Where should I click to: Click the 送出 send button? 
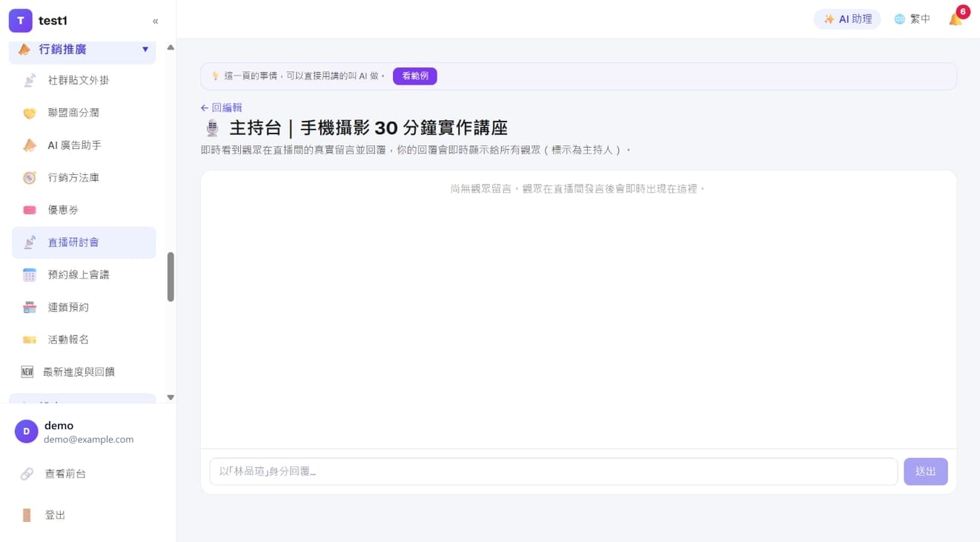(926, 472)
